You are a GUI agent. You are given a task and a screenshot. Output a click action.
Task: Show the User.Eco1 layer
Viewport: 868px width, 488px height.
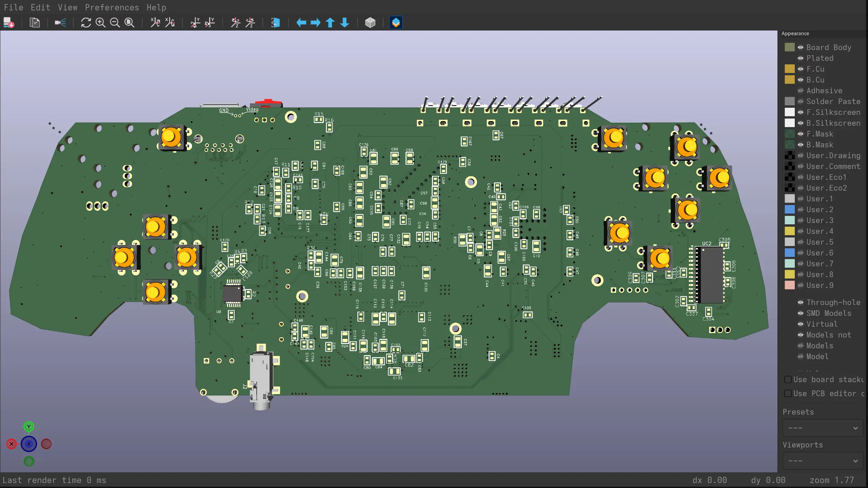pyautogui.click(x=801, y=177)
